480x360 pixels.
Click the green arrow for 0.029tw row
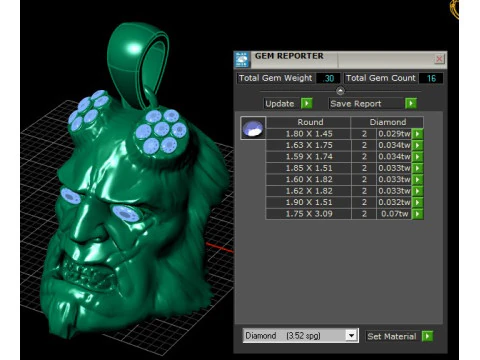coord(418,134)
